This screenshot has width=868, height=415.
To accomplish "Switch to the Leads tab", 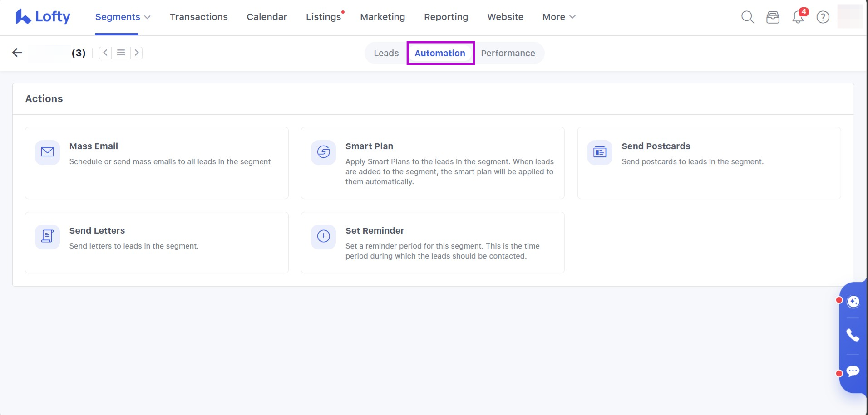I will [x=386, y=53].
